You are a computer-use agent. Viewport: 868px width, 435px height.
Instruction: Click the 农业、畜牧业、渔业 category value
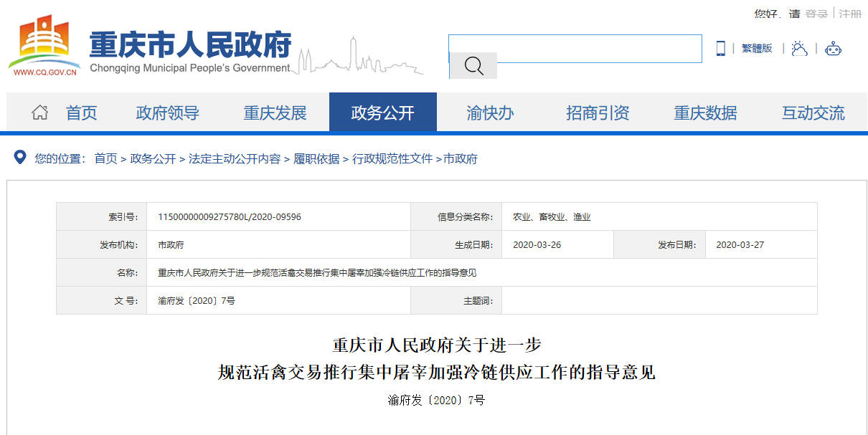point(552,216)
